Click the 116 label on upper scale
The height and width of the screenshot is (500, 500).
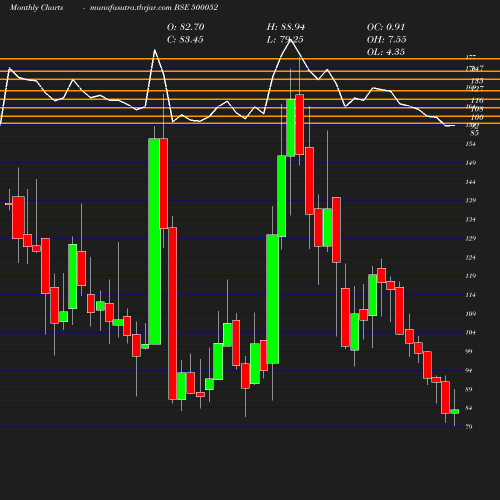(477, 100)
